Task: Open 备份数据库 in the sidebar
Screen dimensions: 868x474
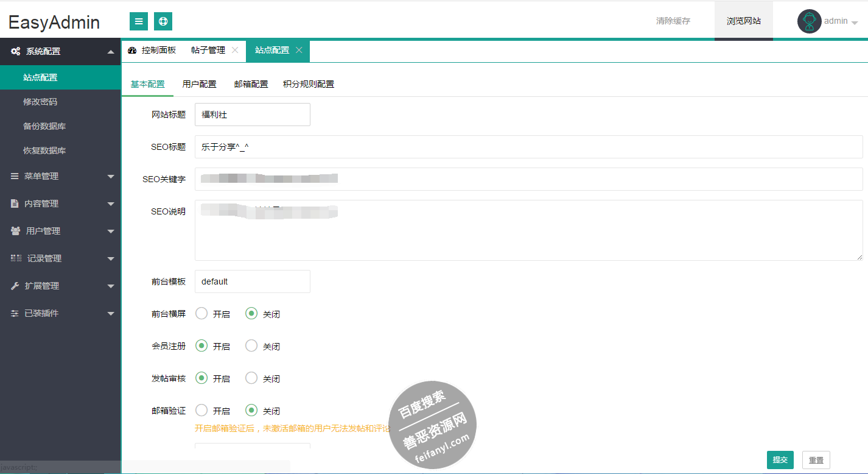Action: pyautogui.click(x=44, y=126)
